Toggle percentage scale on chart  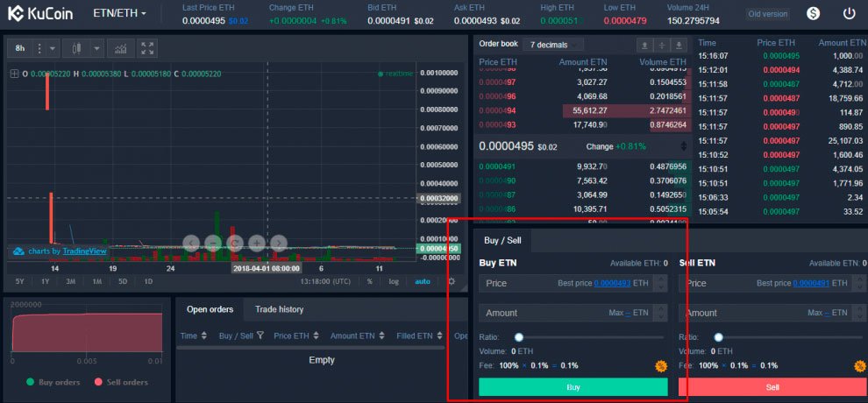(369, 281)
